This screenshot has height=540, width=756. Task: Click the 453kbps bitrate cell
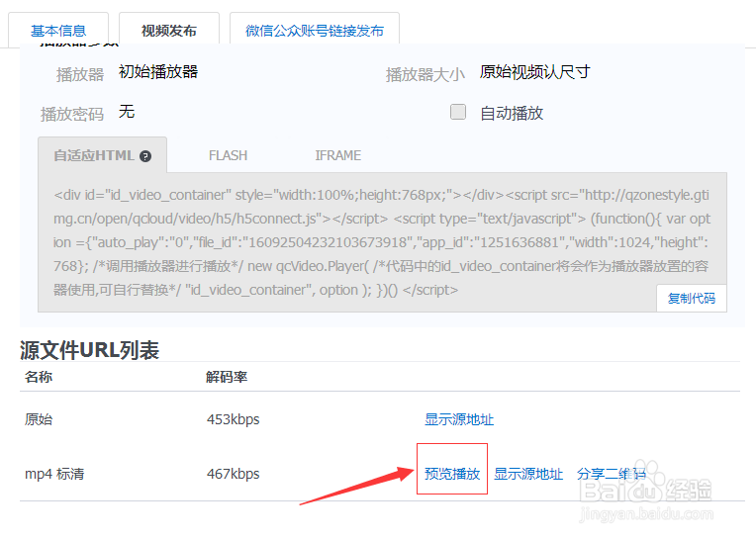[x=234, y=419]
